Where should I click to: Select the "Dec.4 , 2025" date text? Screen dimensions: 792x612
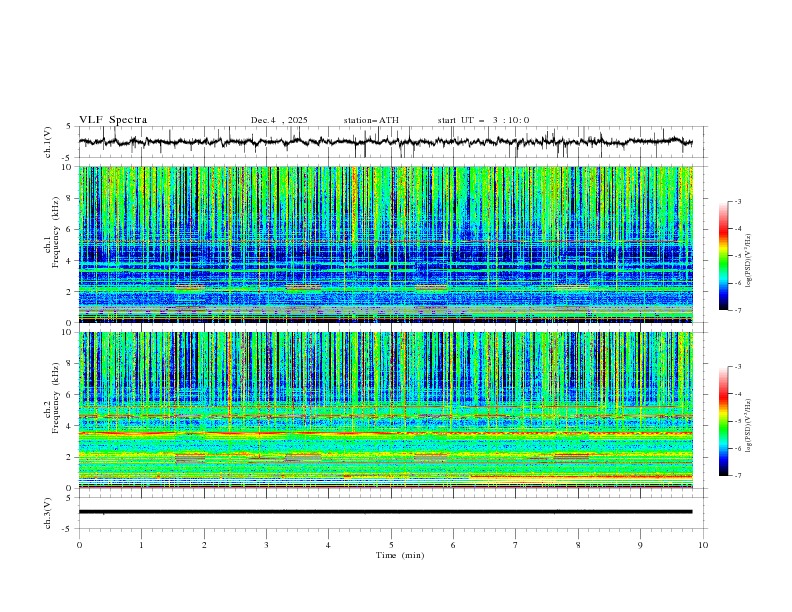point(279,120)
